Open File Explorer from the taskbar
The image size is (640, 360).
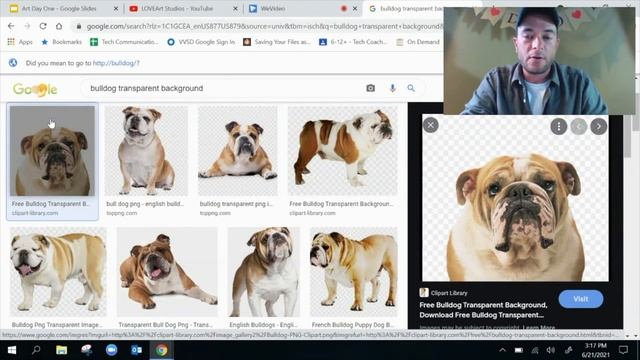(x=62, y=350)
